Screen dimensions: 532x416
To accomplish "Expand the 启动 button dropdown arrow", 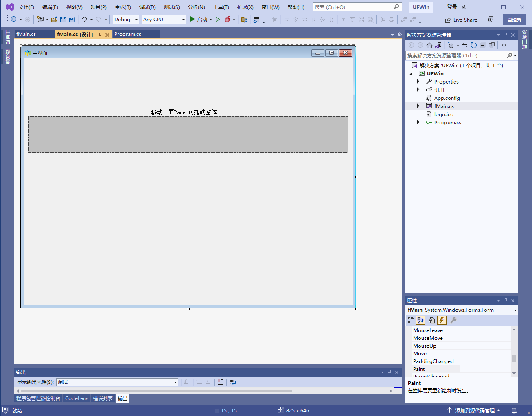I will point(211,19).
